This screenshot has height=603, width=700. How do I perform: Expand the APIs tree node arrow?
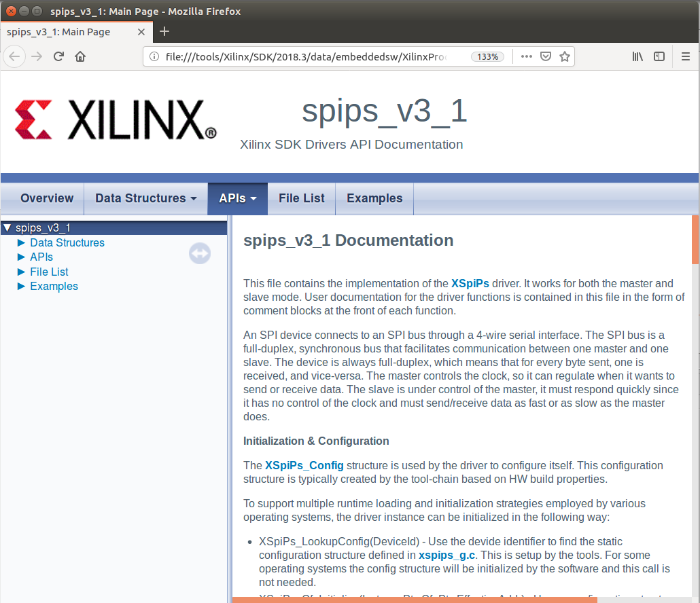[21, 257]
